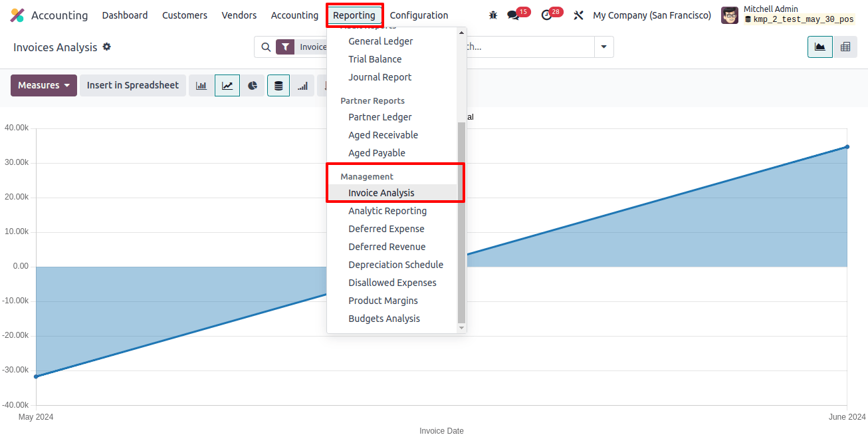Open the Configuration menu
The height and width of the screenshot is (439, 868).
click(419, 15)
